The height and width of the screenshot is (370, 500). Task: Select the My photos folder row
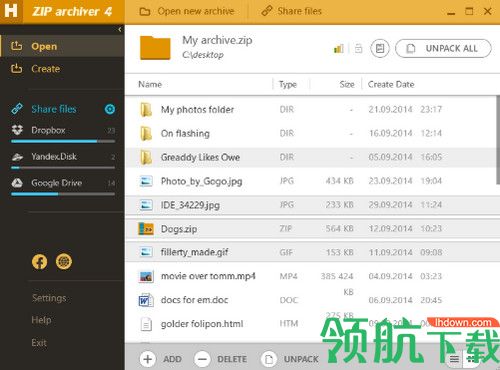(x=311, y=109)
